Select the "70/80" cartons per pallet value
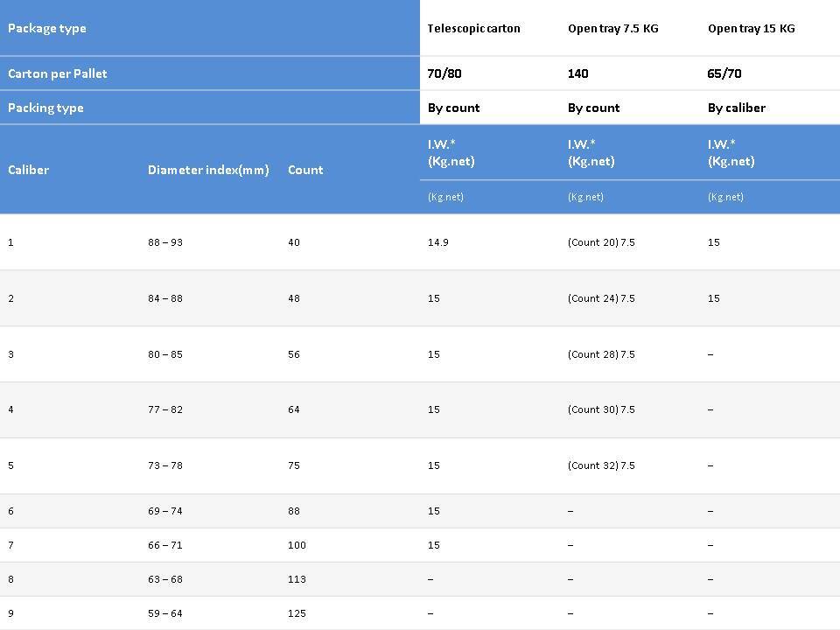 coord(444,73)
